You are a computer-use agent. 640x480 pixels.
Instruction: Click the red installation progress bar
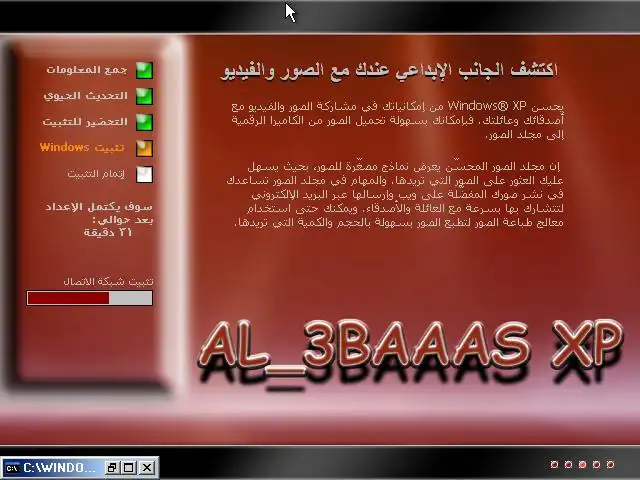coord(89,298)
